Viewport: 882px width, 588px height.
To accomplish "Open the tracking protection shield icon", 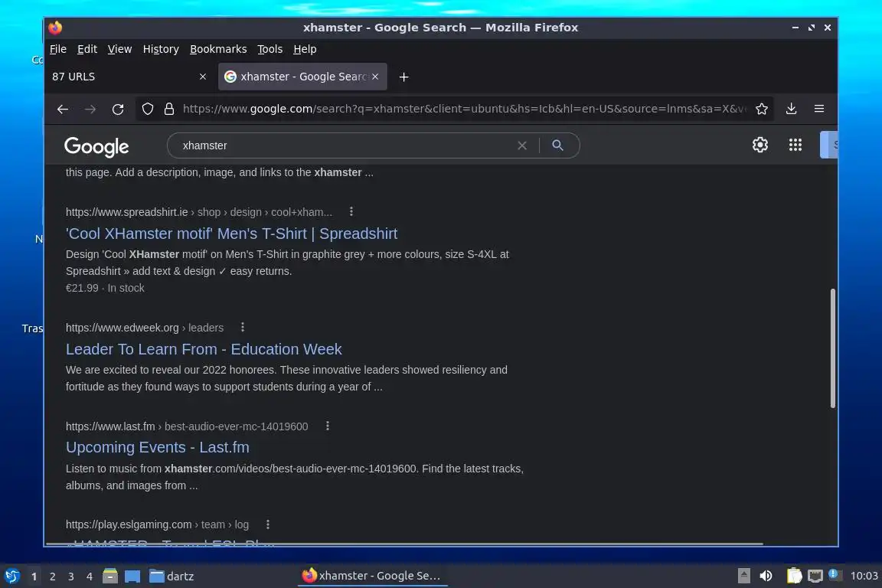I will pos(147,109).
